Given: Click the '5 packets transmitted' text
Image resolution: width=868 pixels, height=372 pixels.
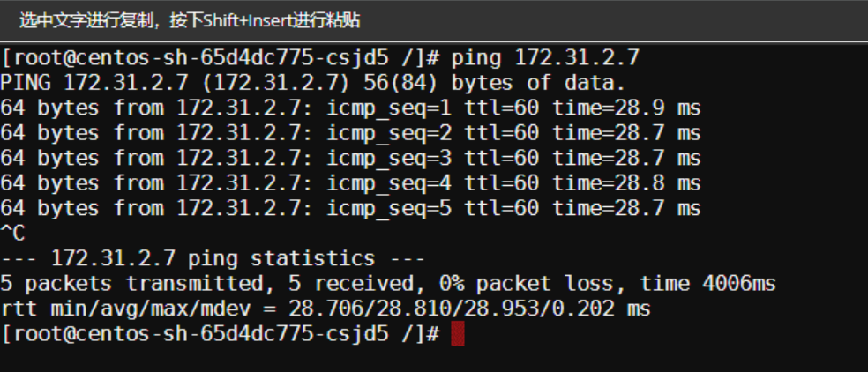Looking at the screenshot, I should click(x=131, y=284).
